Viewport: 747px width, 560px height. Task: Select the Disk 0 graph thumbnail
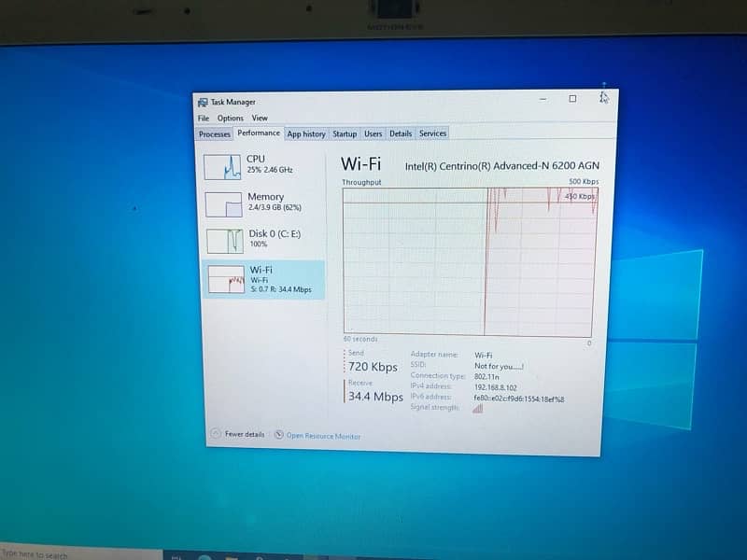point(223,240)
